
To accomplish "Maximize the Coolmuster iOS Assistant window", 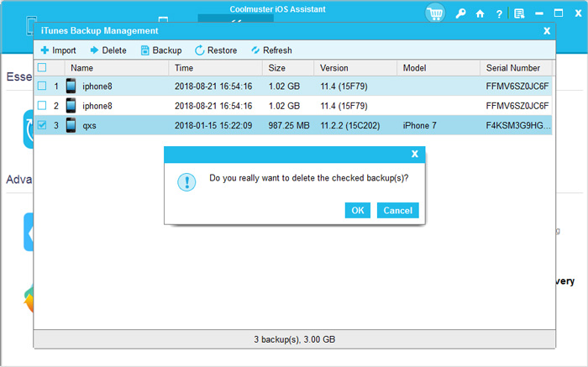I will [559, 13].
